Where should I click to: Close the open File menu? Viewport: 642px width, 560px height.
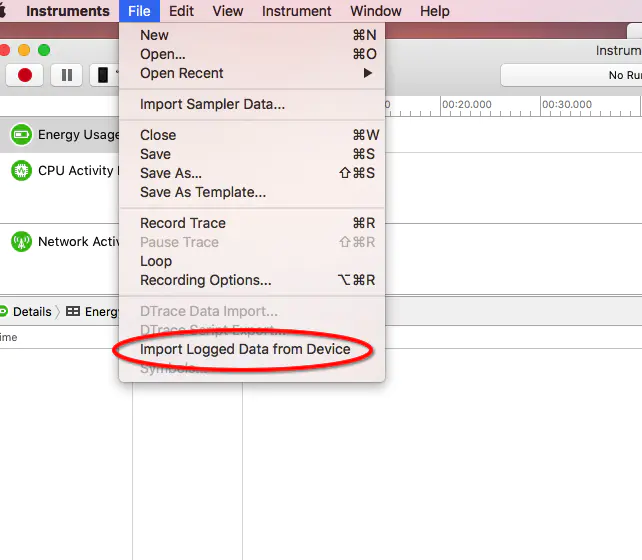139,11
